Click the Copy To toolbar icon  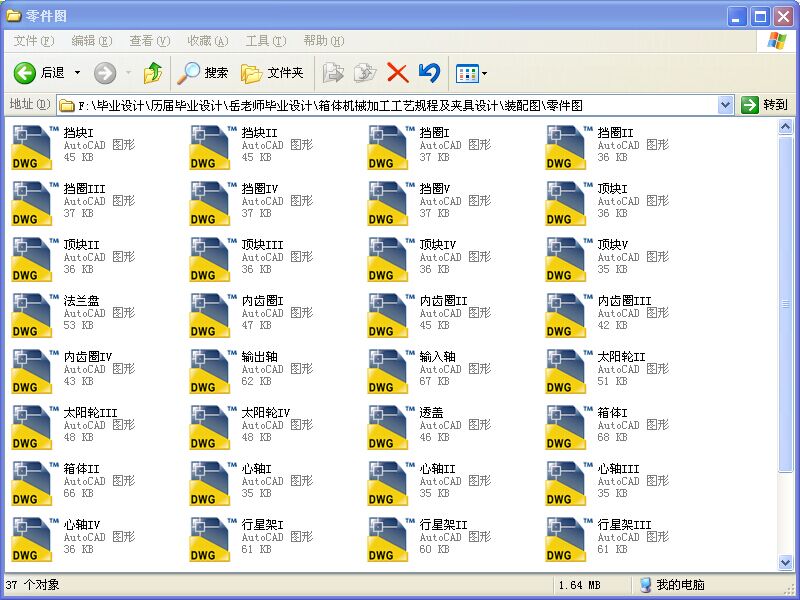click(x=365, y=73)
